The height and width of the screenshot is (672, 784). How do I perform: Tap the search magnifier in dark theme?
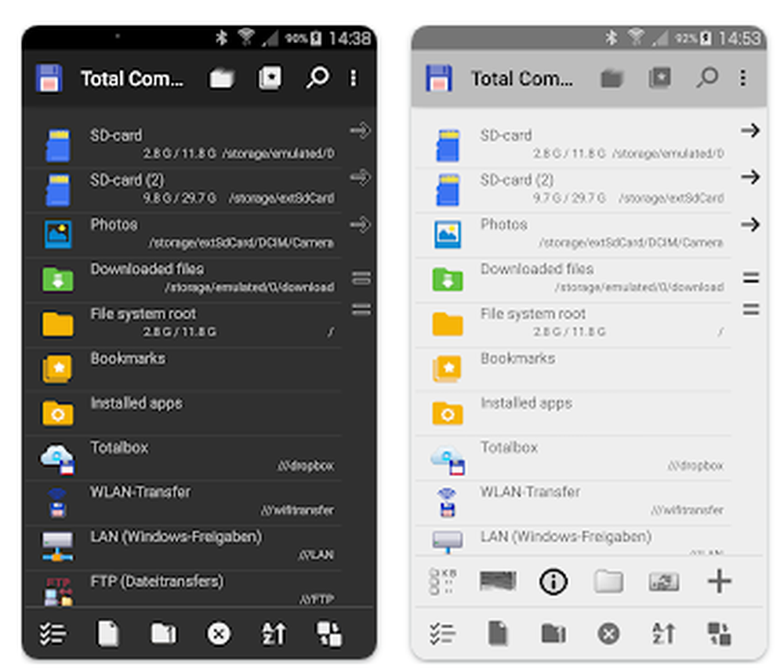click(318, 78)
